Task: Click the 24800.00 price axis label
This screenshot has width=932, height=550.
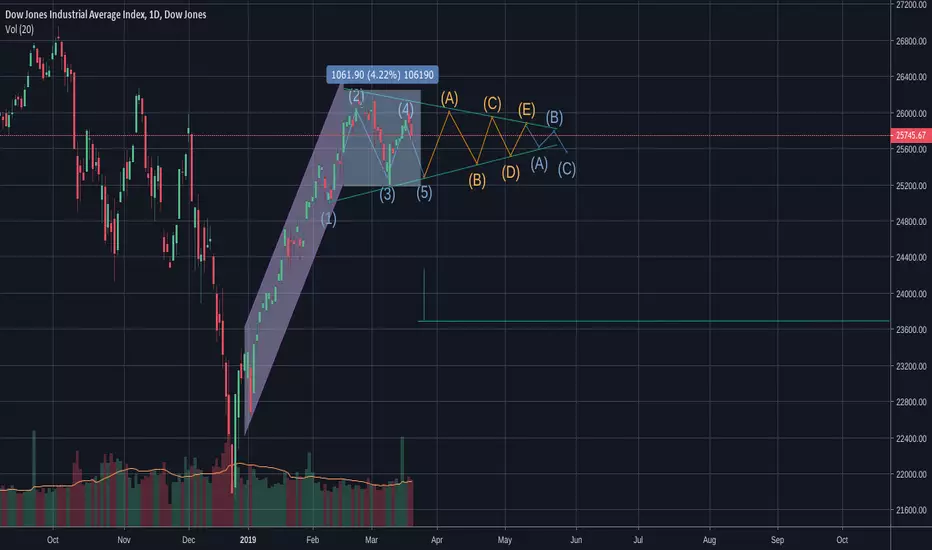Action: coord(911,222)
